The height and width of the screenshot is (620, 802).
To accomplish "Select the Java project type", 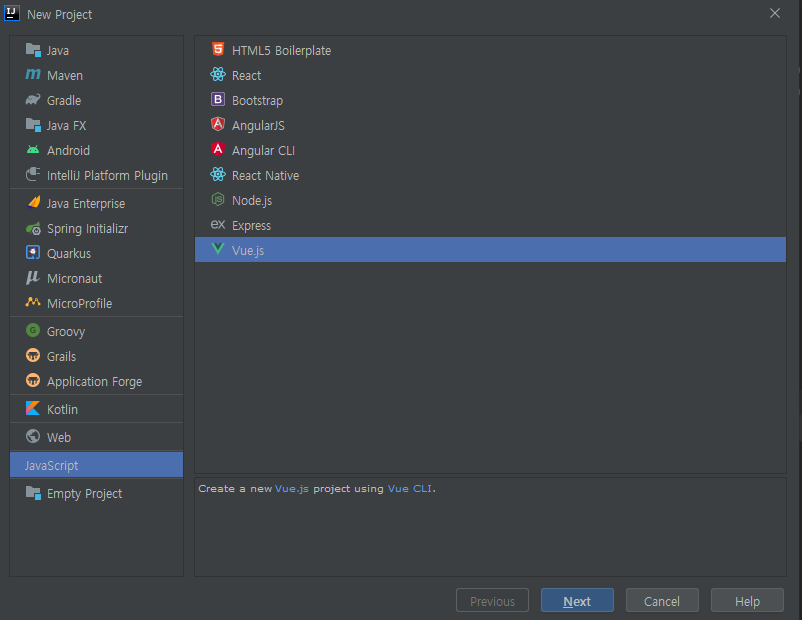I will click(x=96, y=51).
